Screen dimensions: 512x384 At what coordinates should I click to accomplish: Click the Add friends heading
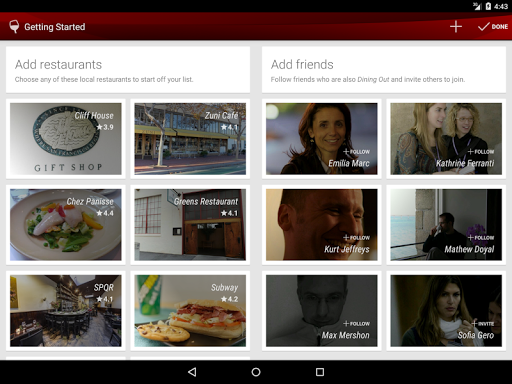click(302, 64)
